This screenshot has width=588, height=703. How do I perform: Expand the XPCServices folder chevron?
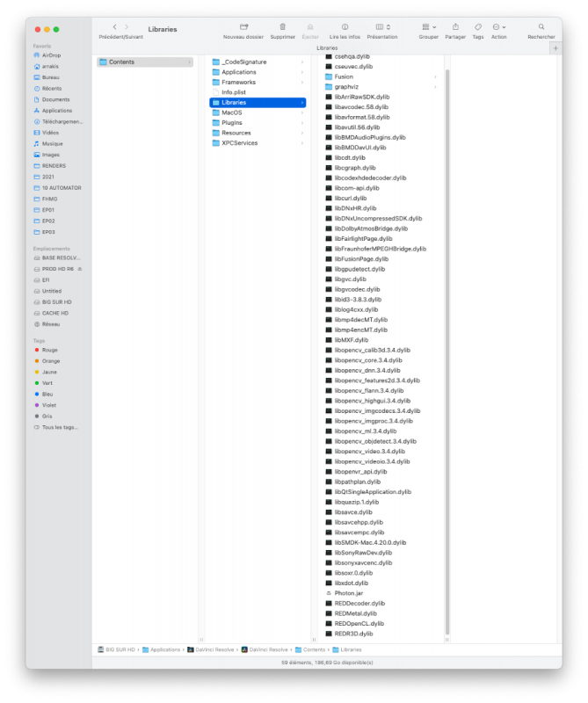(302, 143)
